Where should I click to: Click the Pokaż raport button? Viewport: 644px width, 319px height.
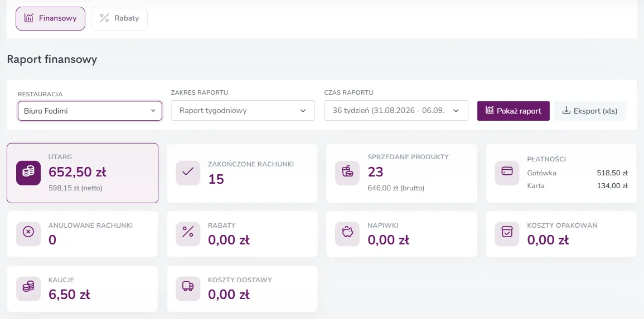coord(514,111)
